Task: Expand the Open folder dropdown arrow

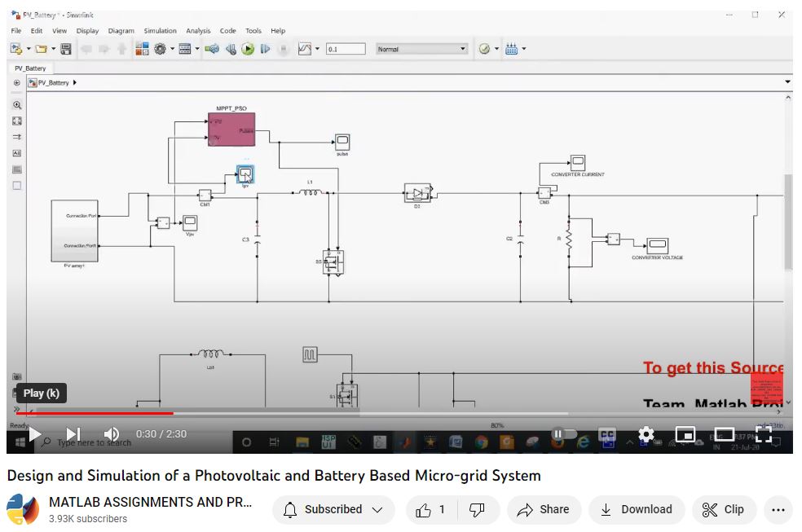Action: [53, 49]
